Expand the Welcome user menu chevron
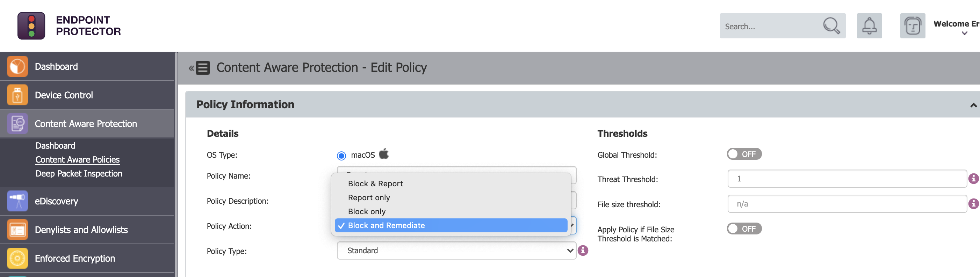 pyautogui.click(x=964, y=33)
